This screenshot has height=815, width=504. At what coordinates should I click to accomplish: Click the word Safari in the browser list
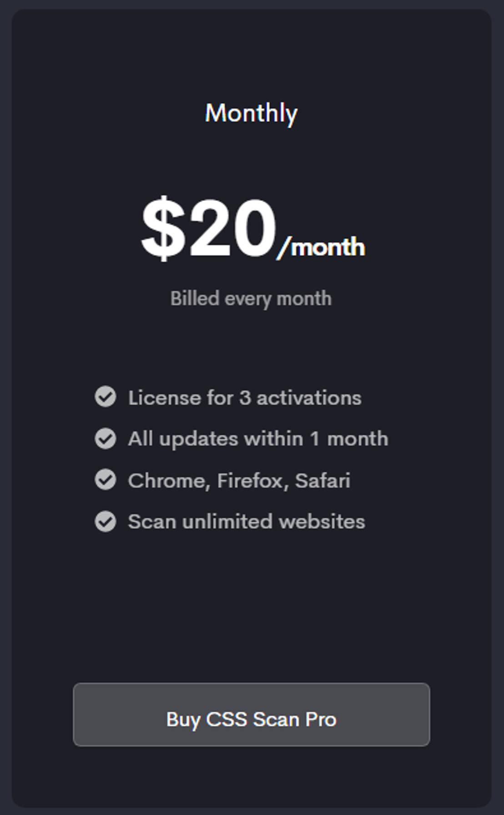point(323,481)
